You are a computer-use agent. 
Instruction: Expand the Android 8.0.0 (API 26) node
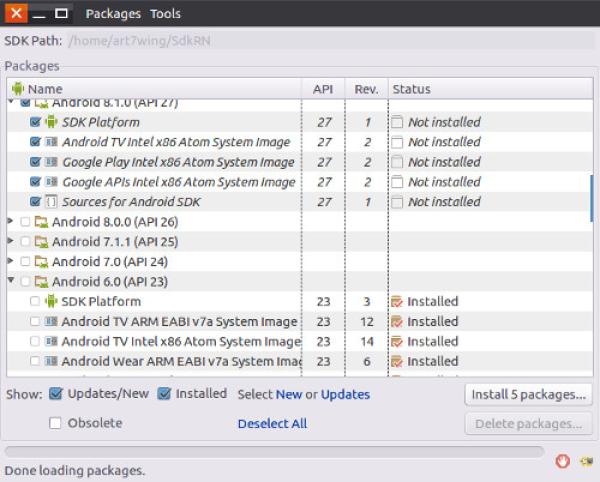12,222
